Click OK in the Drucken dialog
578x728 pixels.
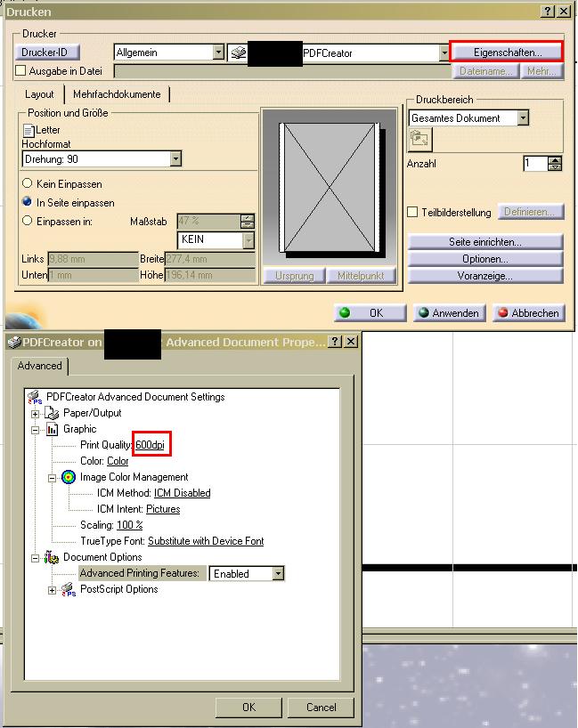370,313
